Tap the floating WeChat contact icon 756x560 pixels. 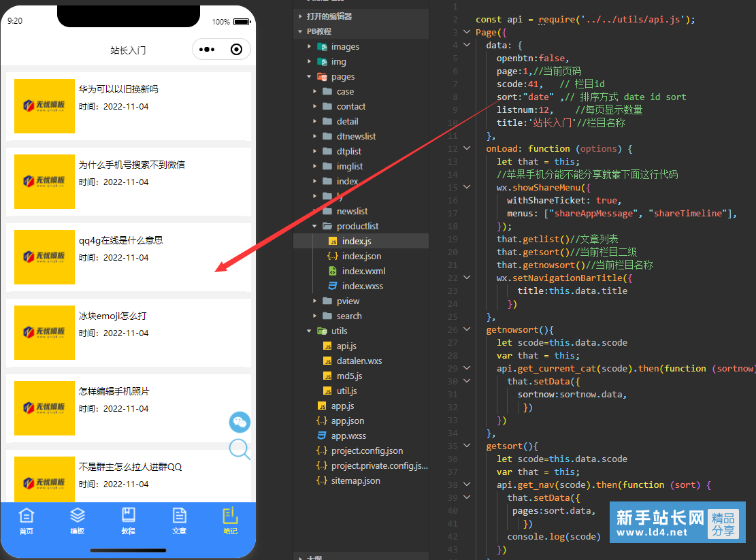(240, 422)
